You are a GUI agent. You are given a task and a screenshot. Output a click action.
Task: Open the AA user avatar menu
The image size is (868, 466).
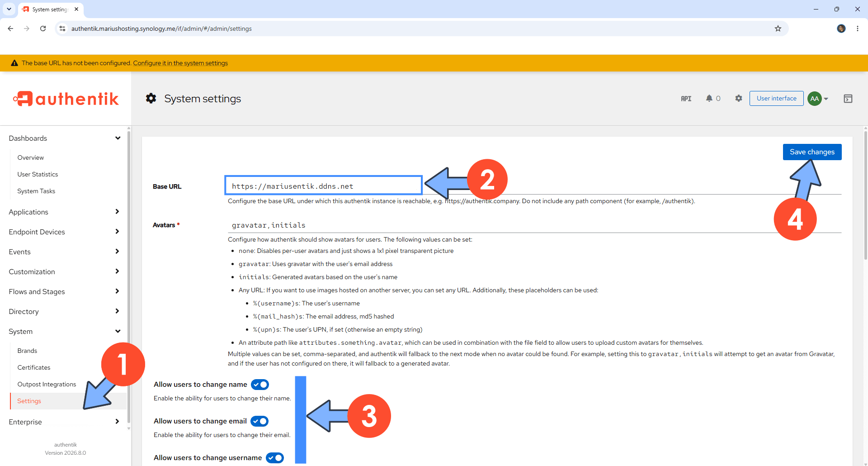[818, 99]
